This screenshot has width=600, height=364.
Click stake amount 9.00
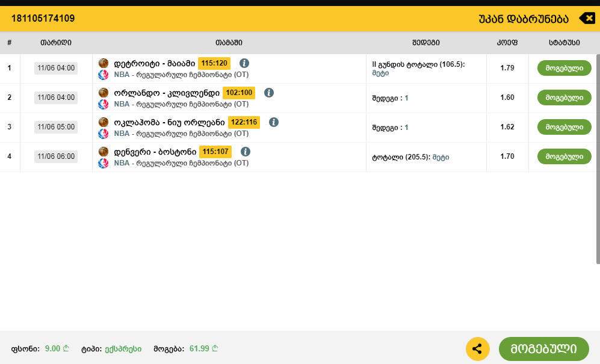pos(57,349)
